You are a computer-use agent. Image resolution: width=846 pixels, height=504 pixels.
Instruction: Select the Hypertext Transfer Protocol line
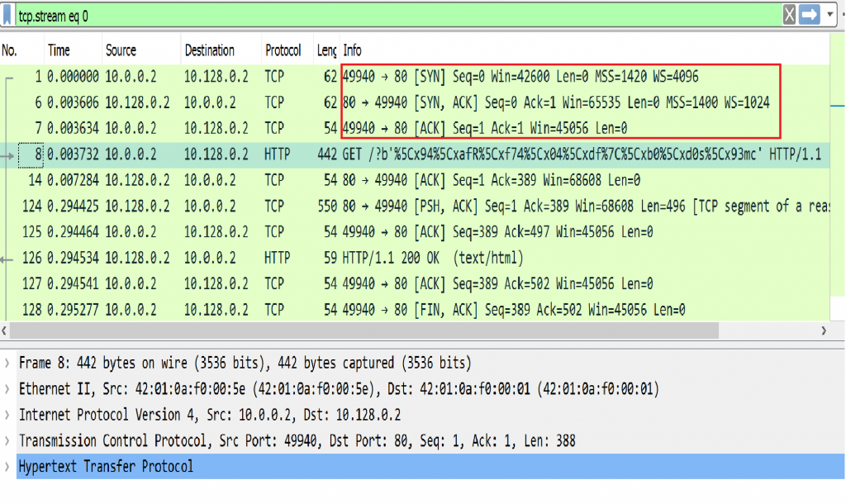tap(430, 467)
